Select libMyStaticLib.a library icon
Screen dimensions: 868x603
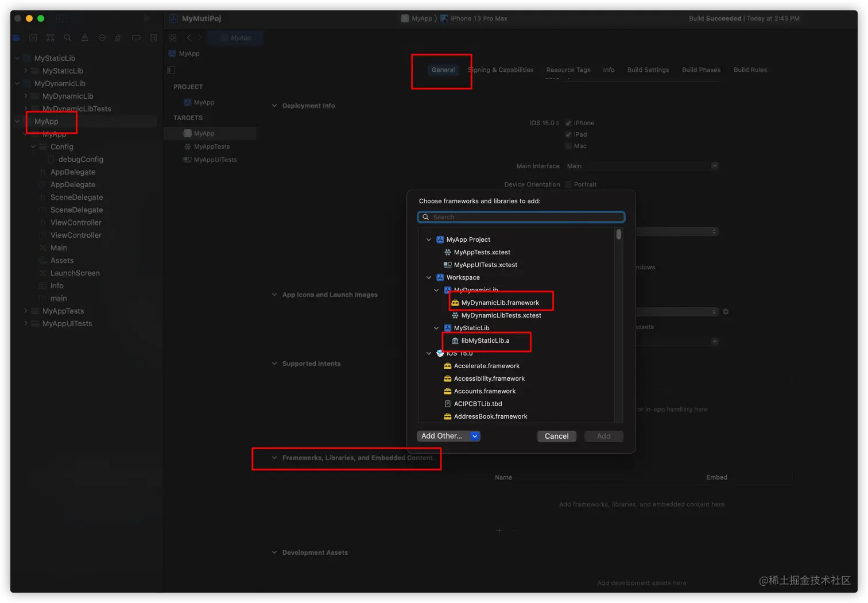pyautogui.click(x=455, y=341)
